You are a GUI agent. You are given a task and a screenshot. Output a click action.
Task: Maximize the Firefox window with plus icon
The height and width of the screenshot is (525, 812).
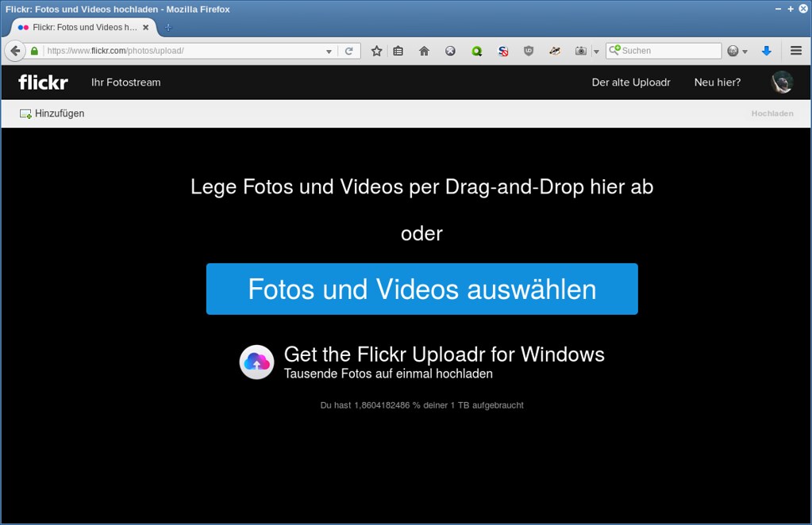[791, 9]
